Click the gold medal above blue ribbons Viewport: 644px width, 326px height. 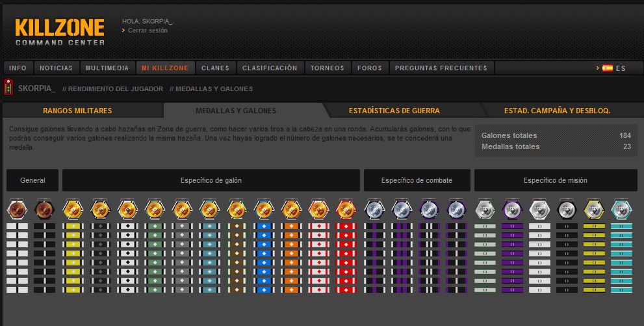tap(264, 210)
